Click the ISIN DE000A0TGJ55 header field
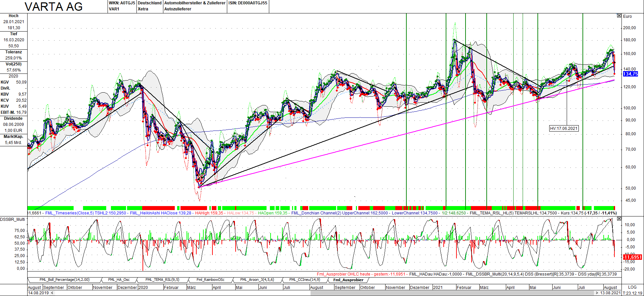Screen dimensions: 644x296 248,3
